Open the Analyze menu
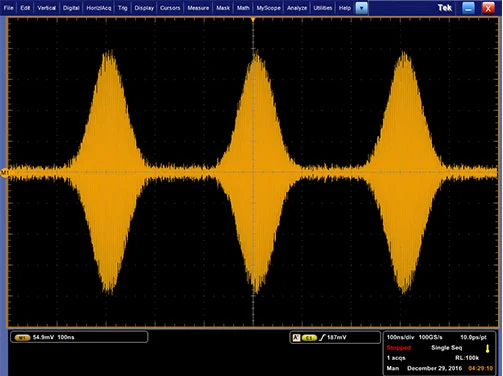The height and width of the screenshot is (376, 503). coord(297,8)
